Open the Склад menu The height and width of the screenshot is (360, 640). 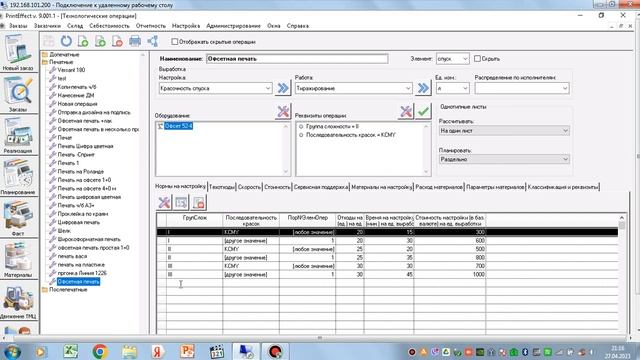pos(75,26)
